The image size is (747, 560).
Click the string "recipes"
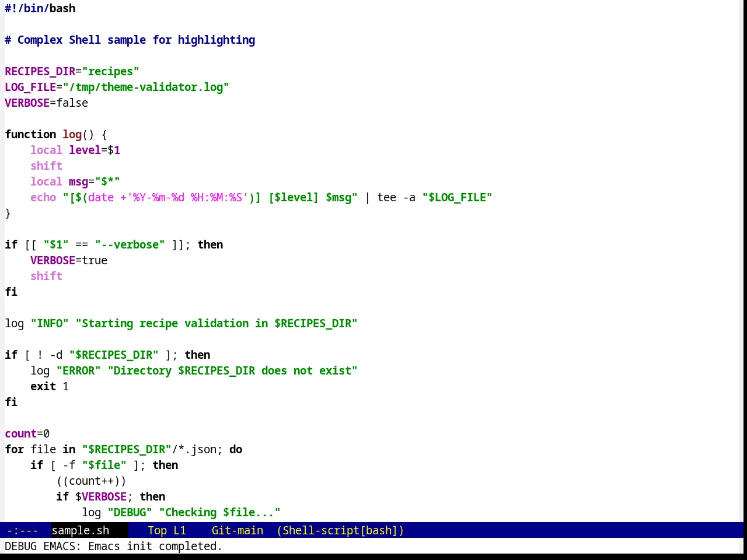(x=111, y=71)
